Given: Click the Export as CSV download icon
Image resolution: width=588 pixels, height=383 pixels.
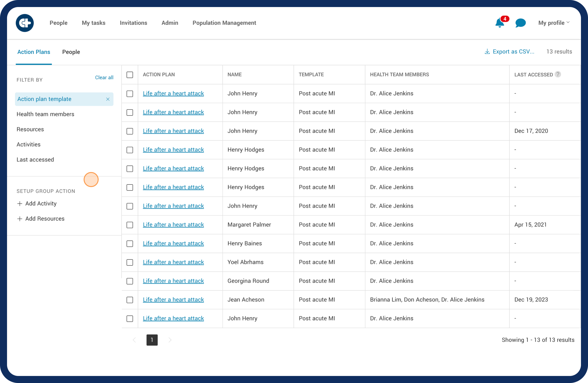Looking at the screenshot, I should coord(487,51).
